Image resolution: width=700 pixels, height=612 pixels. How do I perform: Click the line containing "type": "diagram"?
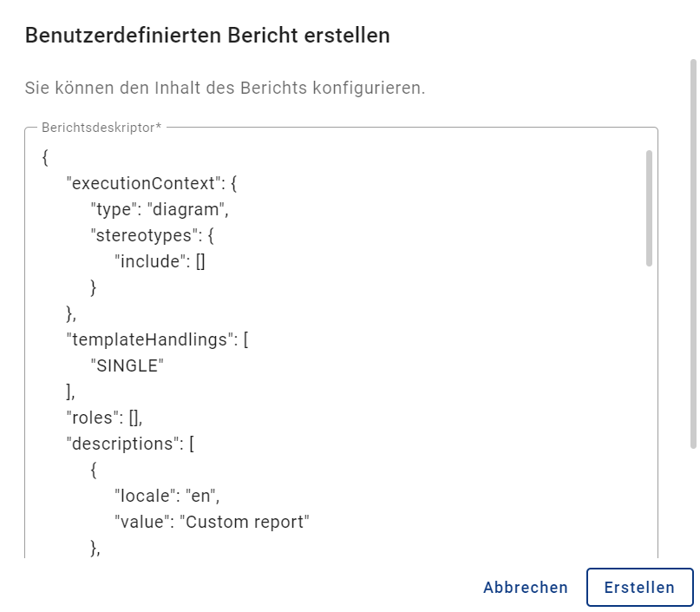(x=156, y=208)
